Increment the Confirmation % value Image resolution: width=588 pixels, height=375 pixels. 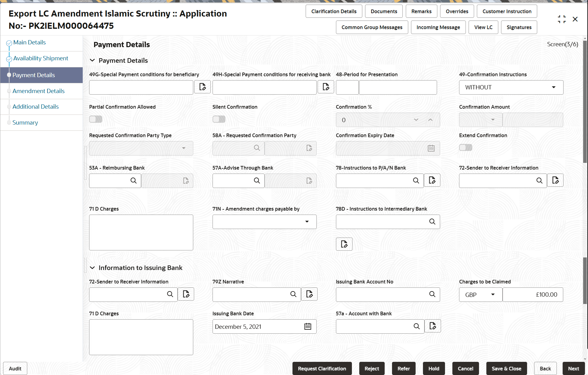coord(430,120)
